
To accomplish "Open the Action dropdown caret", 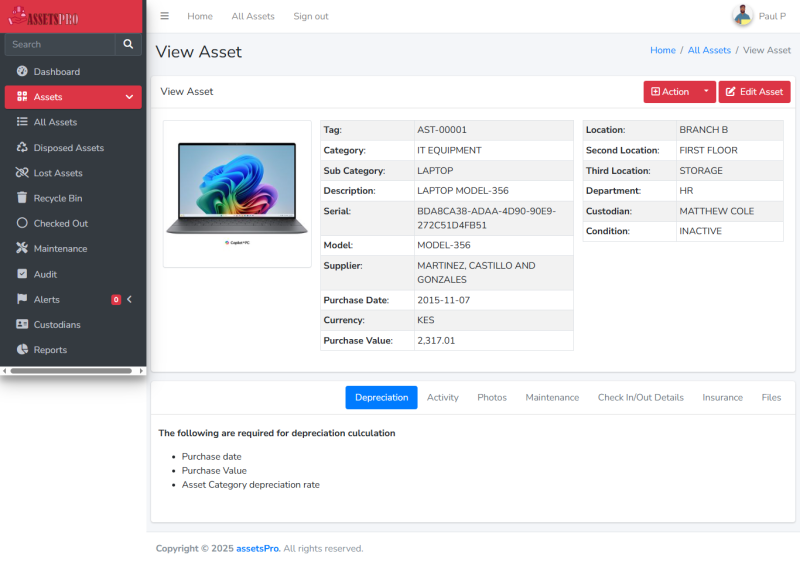I will coord(706,91).
